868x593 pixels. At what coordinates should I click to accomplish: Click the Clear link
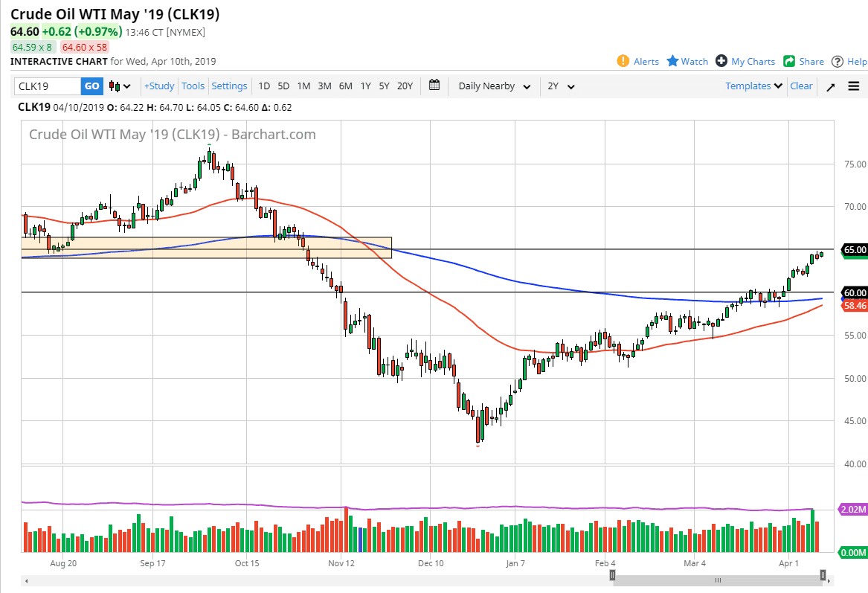801,86
